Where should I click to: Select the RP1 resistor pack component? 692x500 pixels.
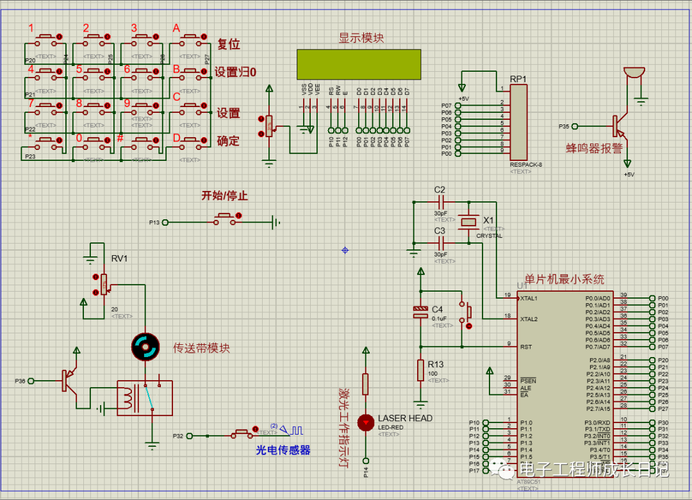[x=519, y=122]
